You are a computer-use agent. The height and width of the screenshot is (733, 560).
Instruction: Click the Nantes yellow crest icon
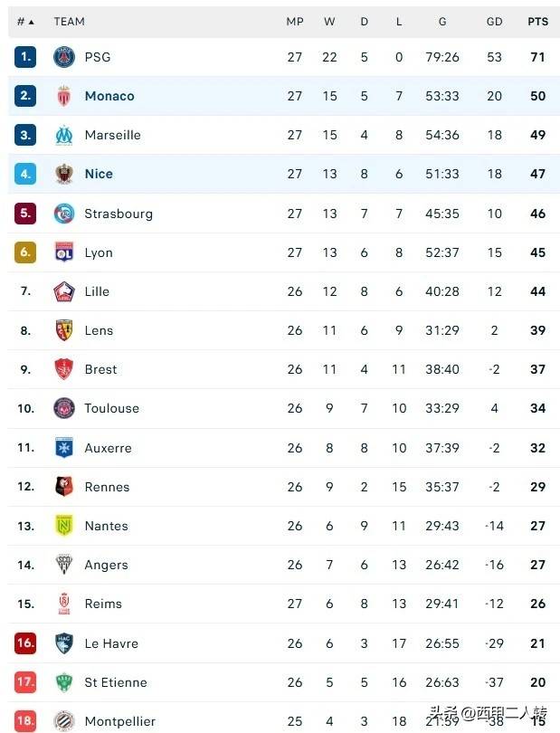click(x=63, y=526)
